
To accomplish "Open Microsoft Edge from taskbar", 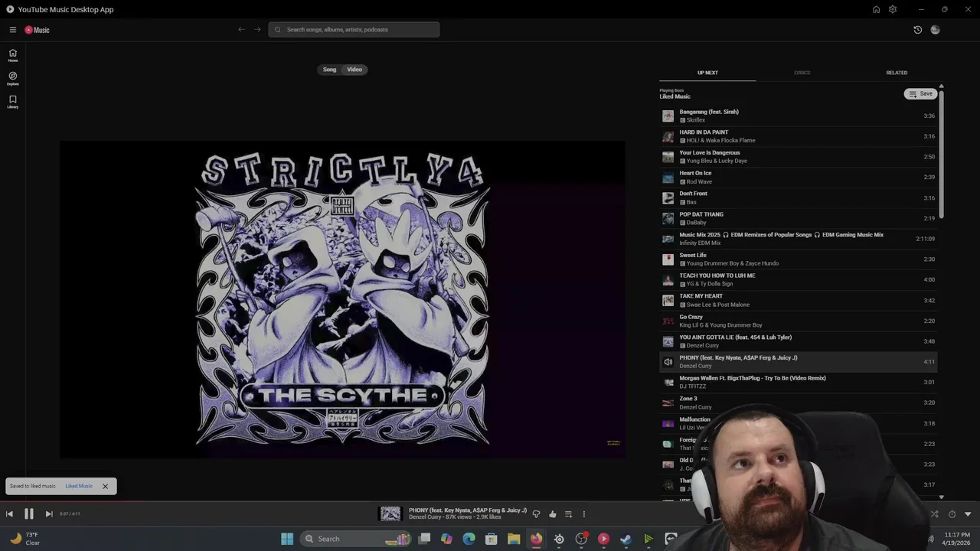I will pyautogui.click(x=469, y=539).
